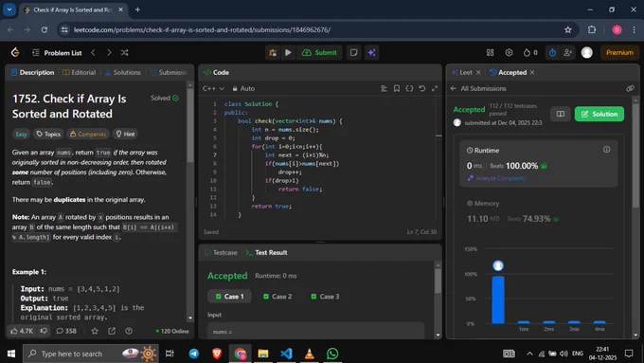Viewport: 644px width, 363px height.
Task: Click the green Solution button
Action: (599, 114)
